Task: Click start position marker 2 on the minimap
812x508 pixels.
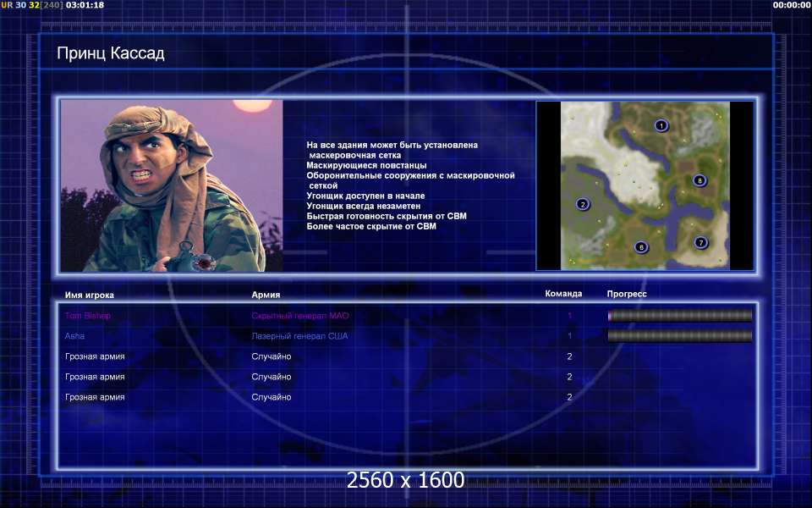Action: click(583, 204)
